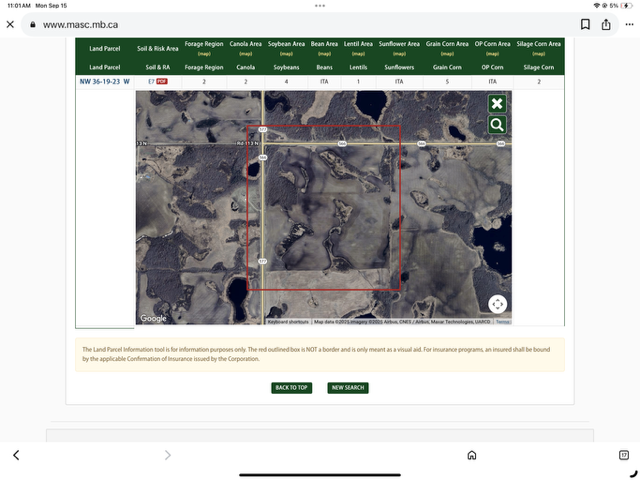This screenshot has width=640, height=480.
Task: Open the map camera pan control
Action: (497, 304)
